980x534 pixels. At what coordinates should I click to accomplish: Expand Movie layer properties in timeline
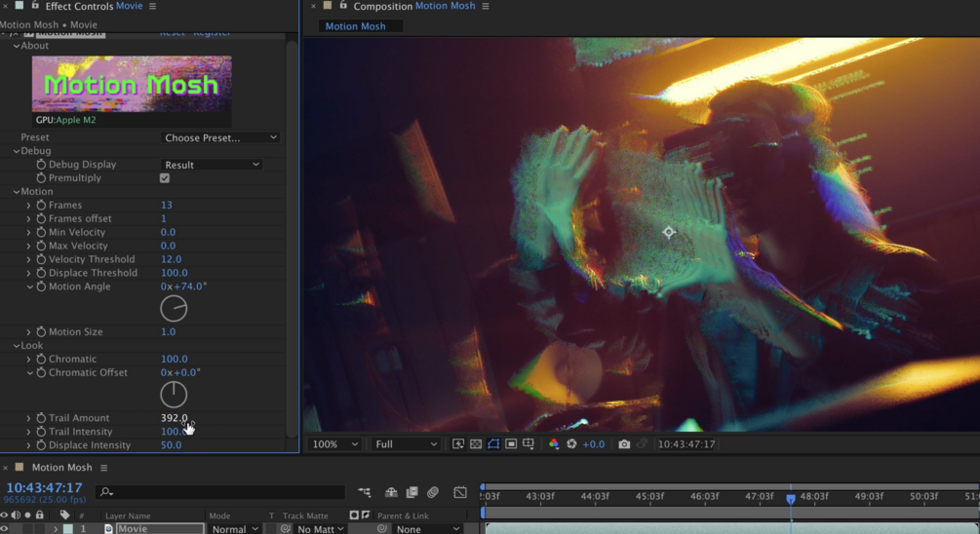[55, 529]
